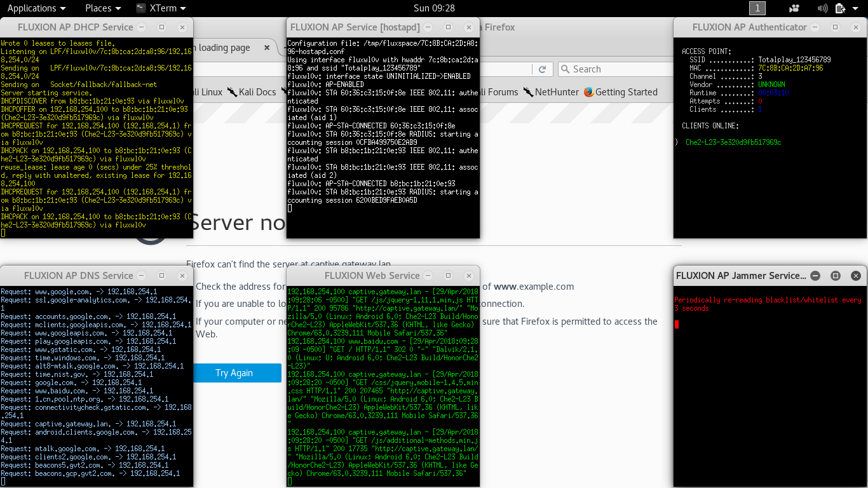
Task: Minimize the FLUXION AP DHCP Service window
Action: tap(141, 27)
